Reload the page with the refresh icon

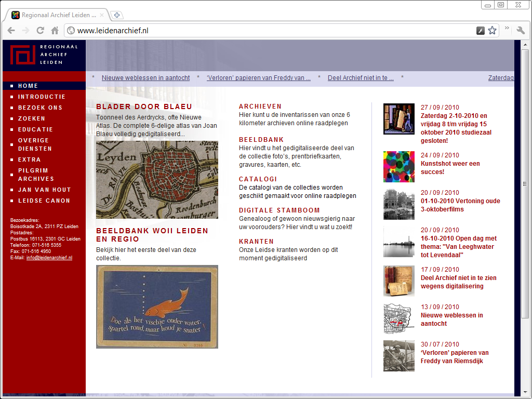41,31
